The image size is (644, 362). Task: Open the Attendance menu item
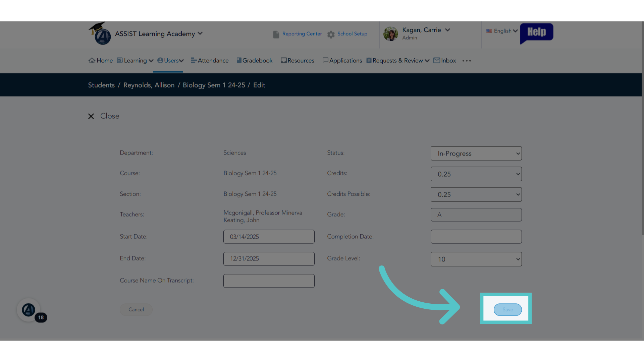click(x=210, y=61)
